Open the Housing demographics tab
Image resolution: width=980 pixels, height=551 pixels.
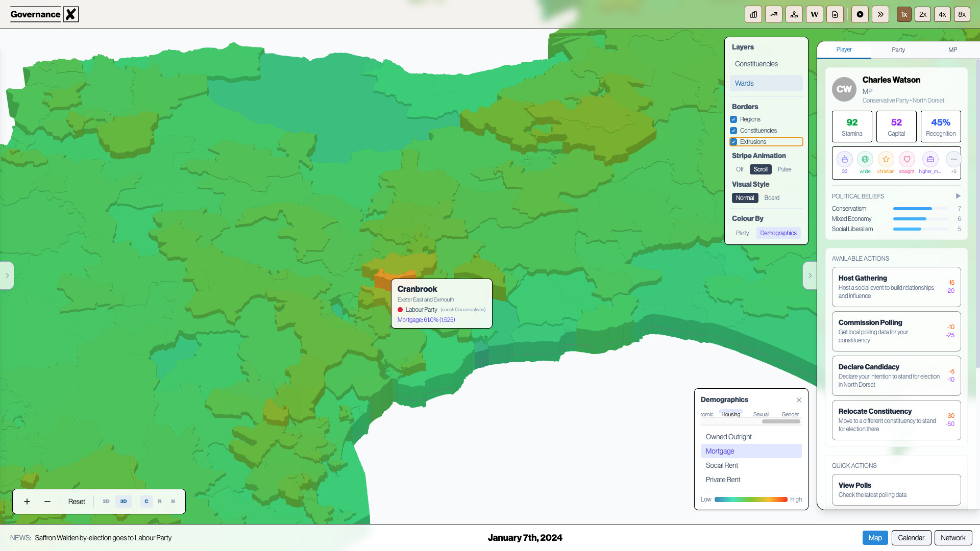730,414
